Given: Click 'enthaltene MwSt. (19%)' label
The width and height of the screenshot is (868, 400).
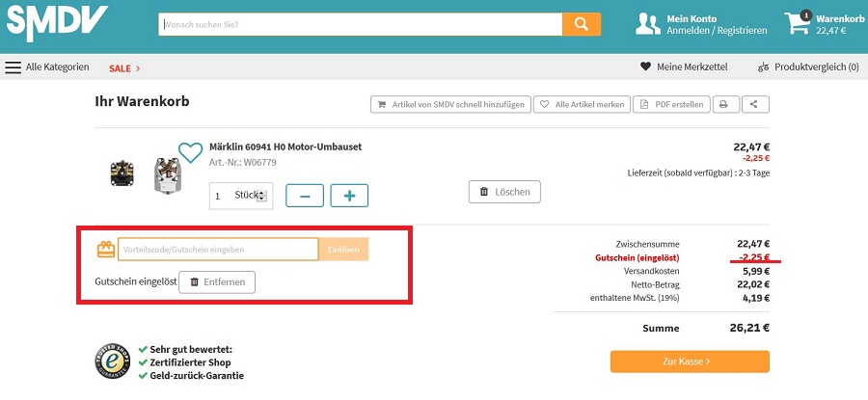Looking at the screenshot, I should coord(635,298).
